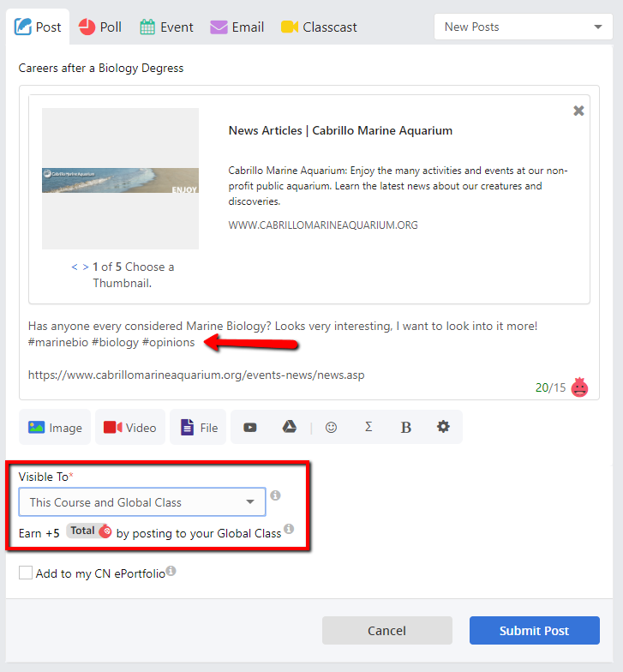Attach a Video to the post
Screen dimensions: 623x672
(130, 427)
